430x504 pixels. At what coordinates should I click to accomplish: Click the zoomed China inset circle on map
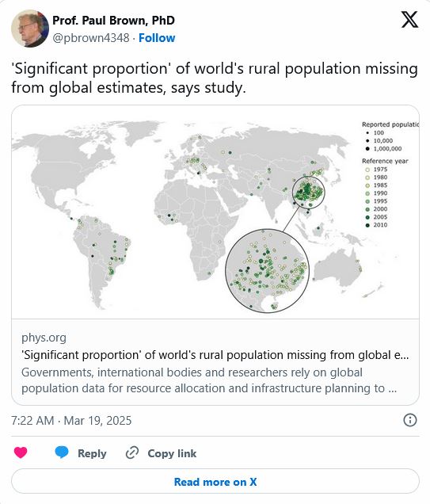pos(267,271)
